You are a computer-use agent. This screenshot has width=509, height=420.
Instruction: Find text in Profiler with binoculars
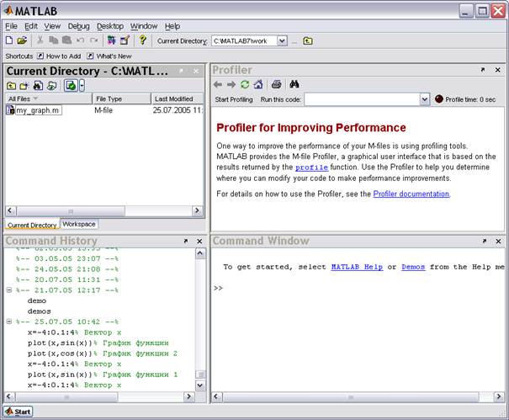point(294,84)
